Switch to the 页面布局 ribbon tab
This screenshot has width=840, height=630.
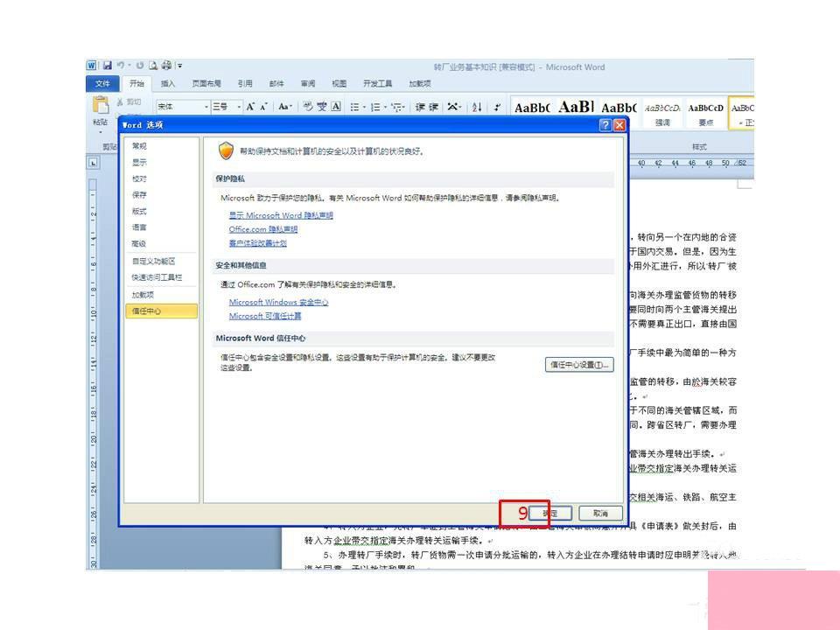pos(206,84)
